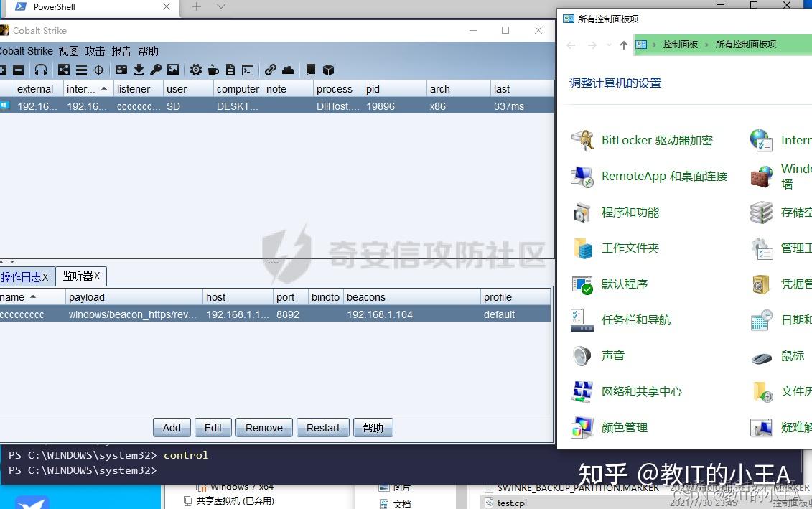View credentials with the key icon
The image size is (812, 509).
click(x=157, y=70)
